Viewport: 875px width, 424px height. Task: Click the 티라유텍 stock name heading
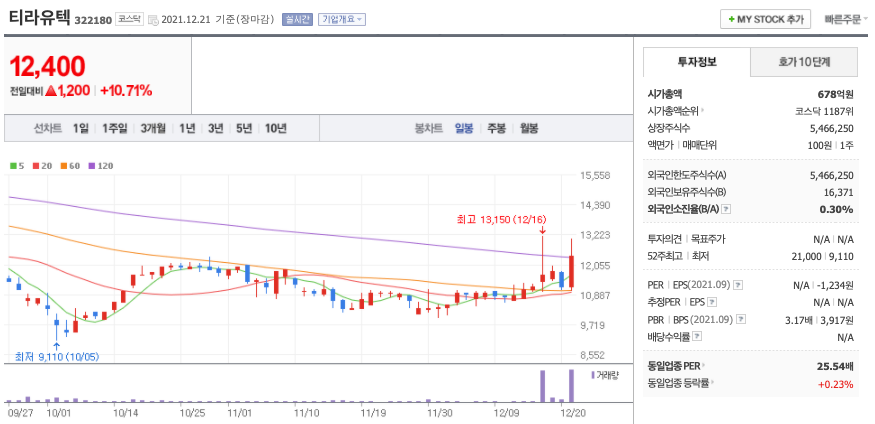click(40, 18)
